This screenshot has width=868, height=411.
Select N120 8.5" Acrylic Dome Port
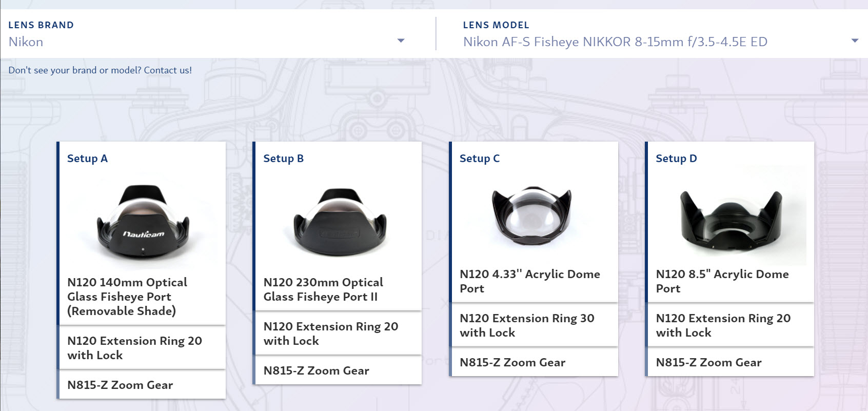click(722, 281)
